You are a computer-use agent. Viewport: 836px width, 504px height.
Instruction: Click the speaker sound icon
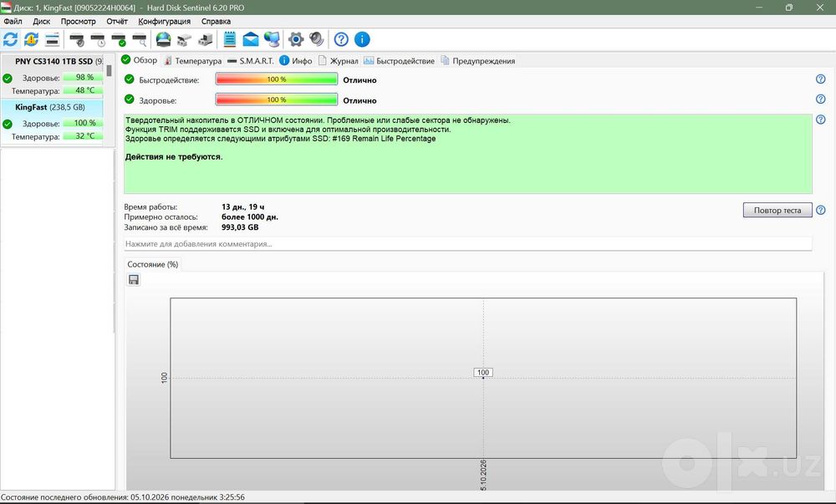pyautogui.click(x=317, y=39)
